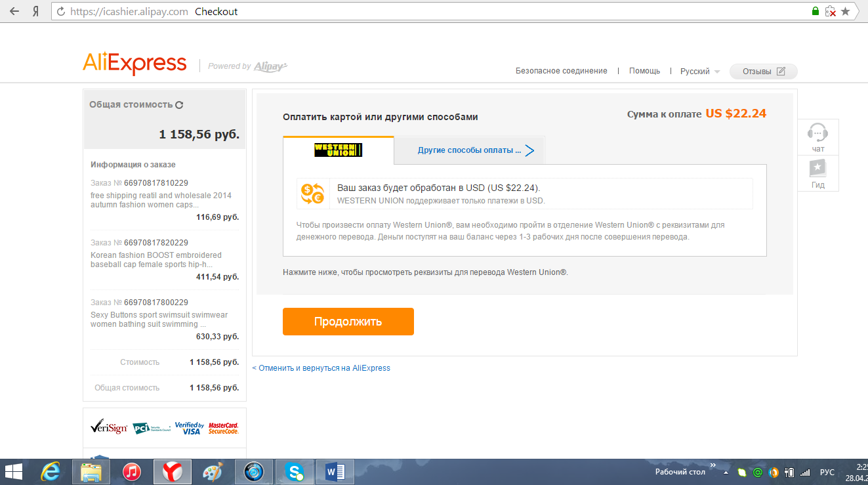Go back with the browser back arrow
Screen dimensions: 868x485
[14, 11]
